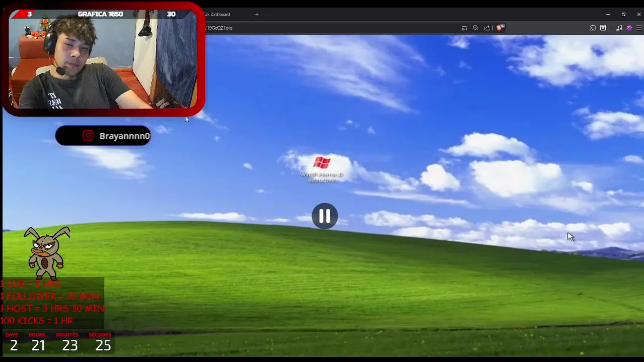Click the browser address bar URL text

click(219, 28)
